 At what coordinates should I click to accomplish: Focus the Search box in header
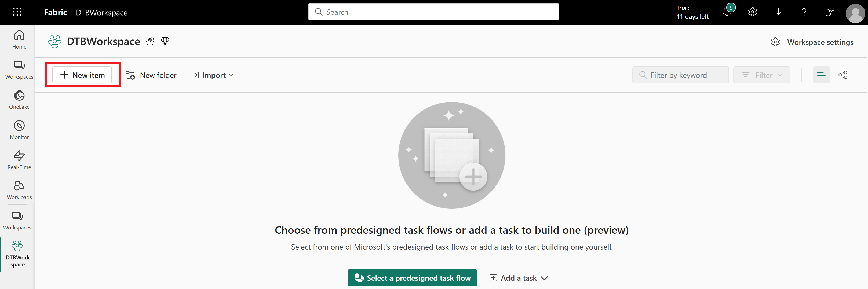click(433, 12)
